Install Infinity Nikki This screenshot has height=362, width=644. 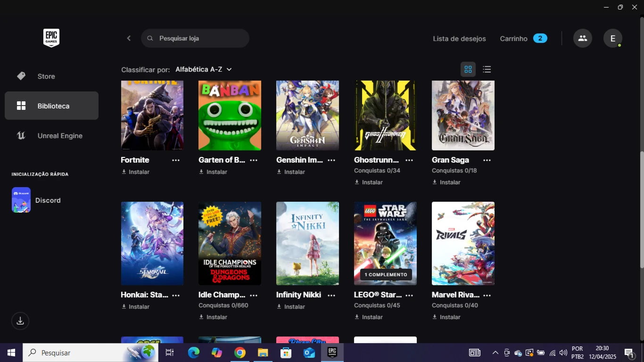291,307
